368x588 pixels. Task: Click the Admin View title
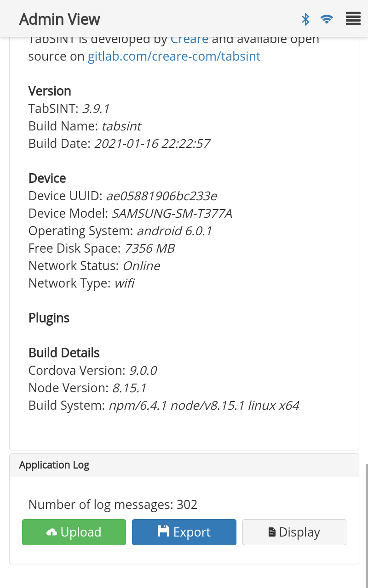(x=60, y=19)
